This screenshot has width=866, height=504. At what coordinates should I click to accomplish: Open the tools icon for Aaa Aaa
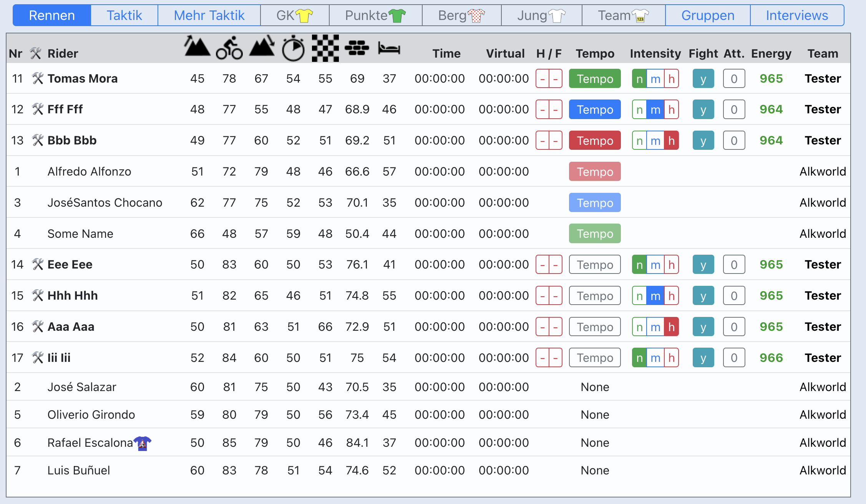point(37,327)
